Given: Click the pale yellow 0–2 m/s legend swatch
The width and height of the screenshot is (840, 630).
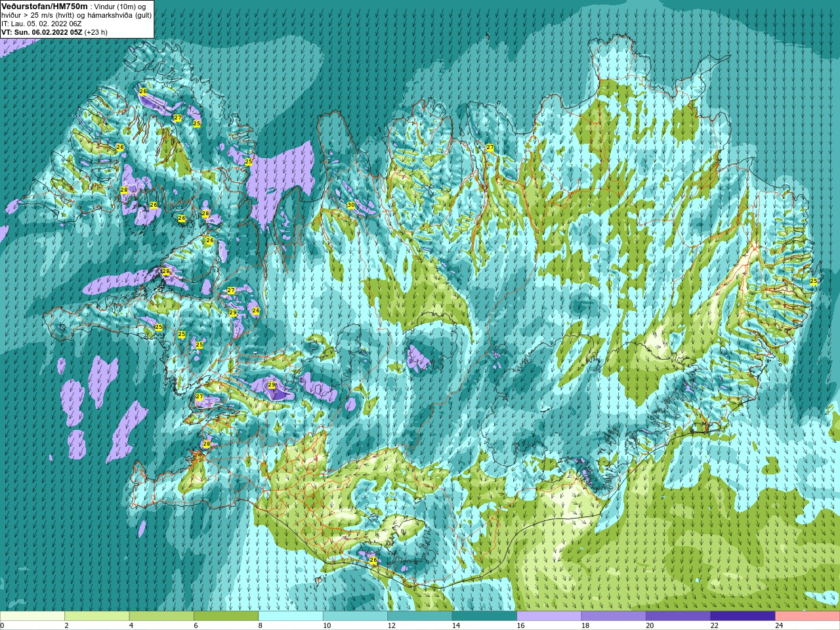Looking at the screenshot, I should (x=32, y=616).
